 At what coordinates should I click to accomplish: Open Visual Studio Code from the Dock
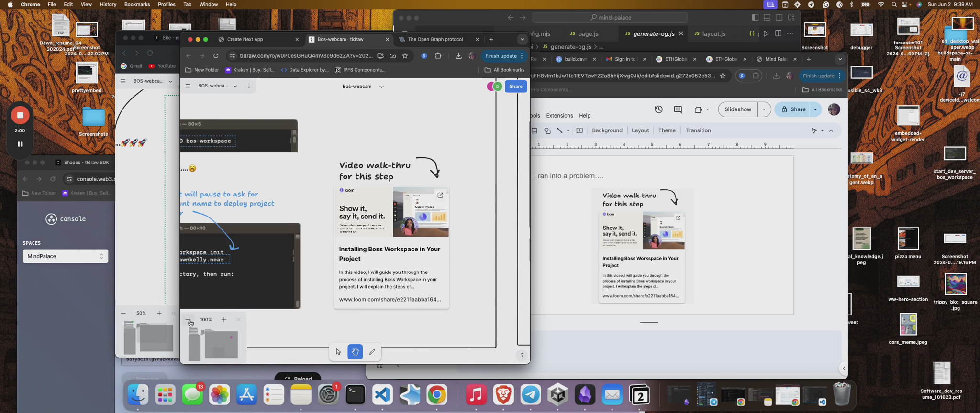coord(383,395)
